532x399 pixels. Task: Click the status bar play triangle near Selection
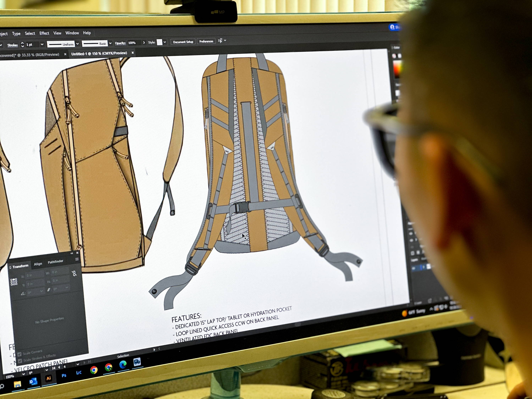[154, 350]
